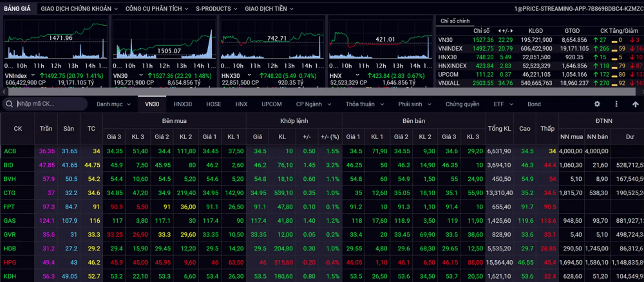Expand CÔNG CỤ PHÂN TÍCH menu

[x=157, y=9]
